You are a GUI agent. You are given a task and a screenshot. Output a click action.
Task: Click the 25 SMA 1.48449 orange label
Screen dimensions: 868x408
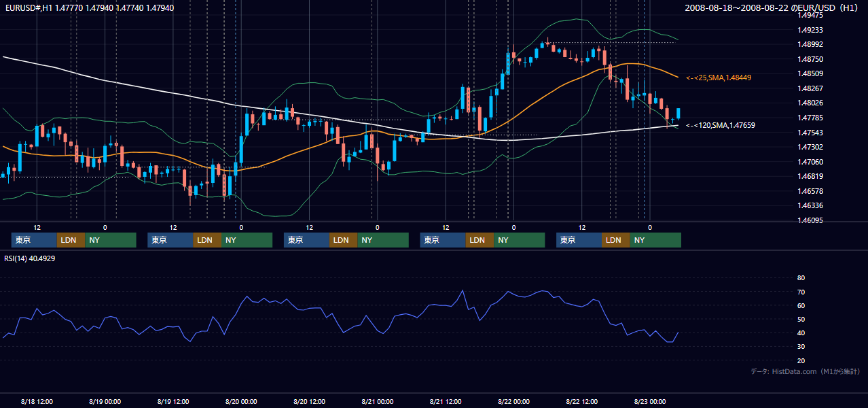click(719, 78)
